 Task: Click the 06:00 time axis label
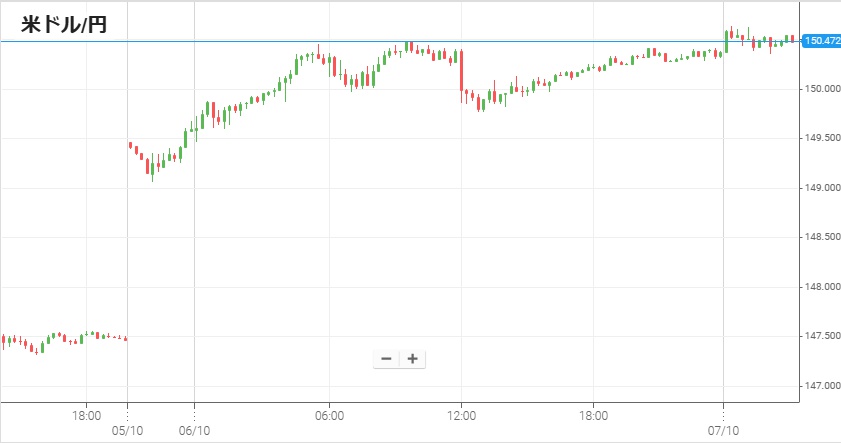(x=329, y=414)
